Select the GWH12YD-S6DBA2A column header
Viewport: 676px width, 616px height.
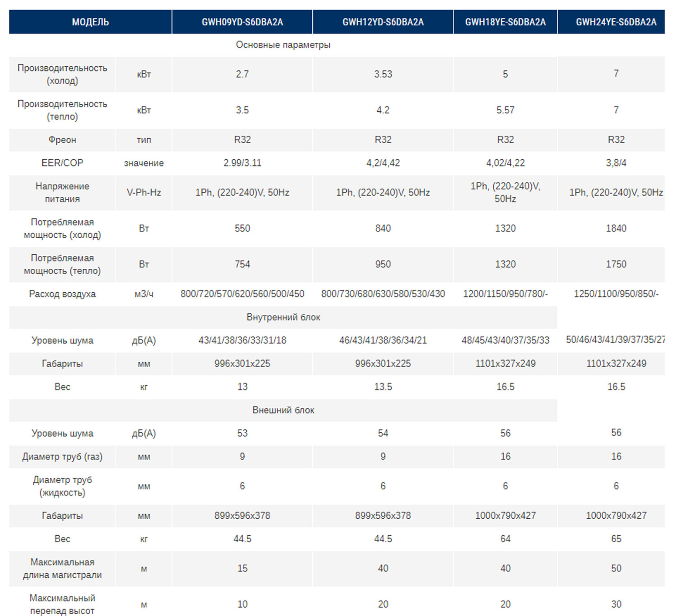(383, 22)
